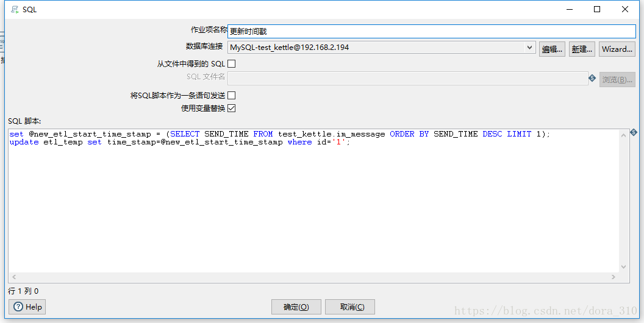Click the 浏览(B)... browse button
Screen dimensions: 644x323
pos(617,79)
